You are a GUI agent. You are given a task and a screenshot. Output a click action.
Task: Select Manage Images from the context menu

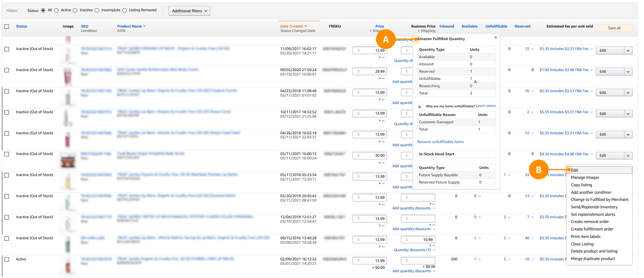[585, 177]
